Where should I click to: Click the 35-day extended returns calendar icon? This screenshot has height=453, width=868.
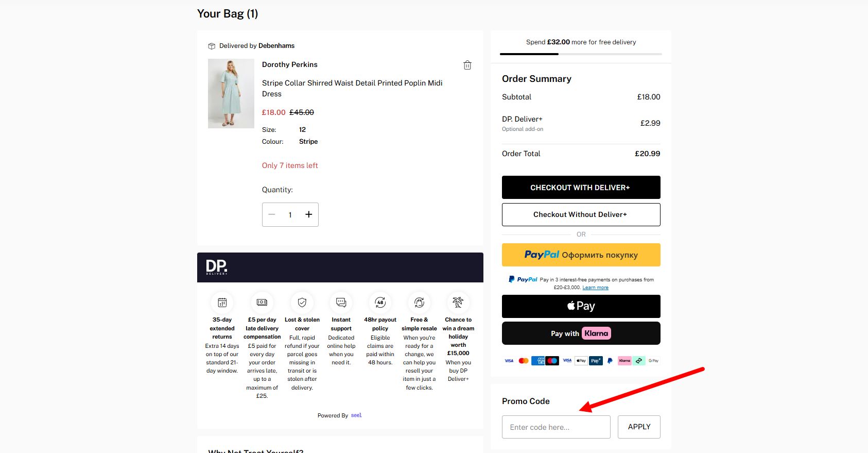tap(222, 303)
